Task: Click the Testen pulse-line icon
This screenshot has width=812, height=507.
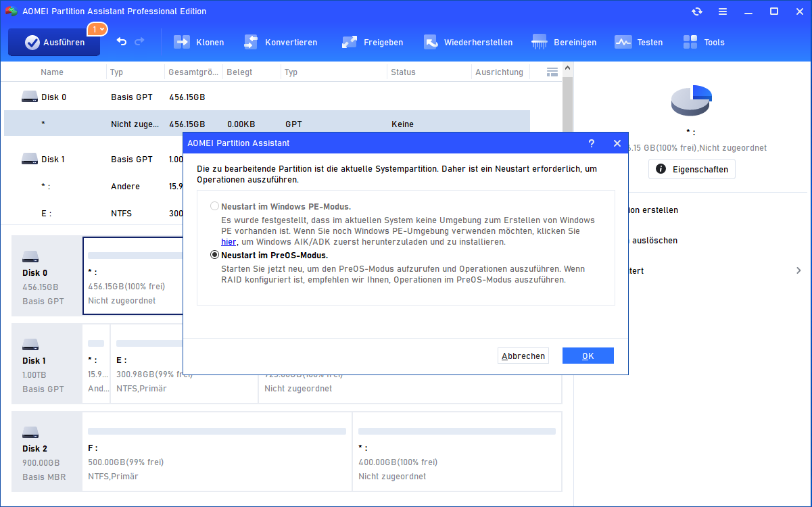Action: coord(623,42)
